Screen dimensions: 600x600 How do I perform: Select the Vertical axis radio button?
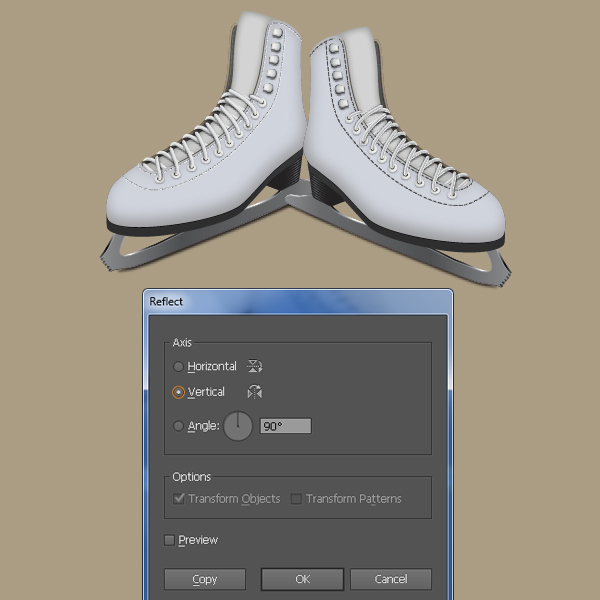pyautogui.click(x=178, y=392)
